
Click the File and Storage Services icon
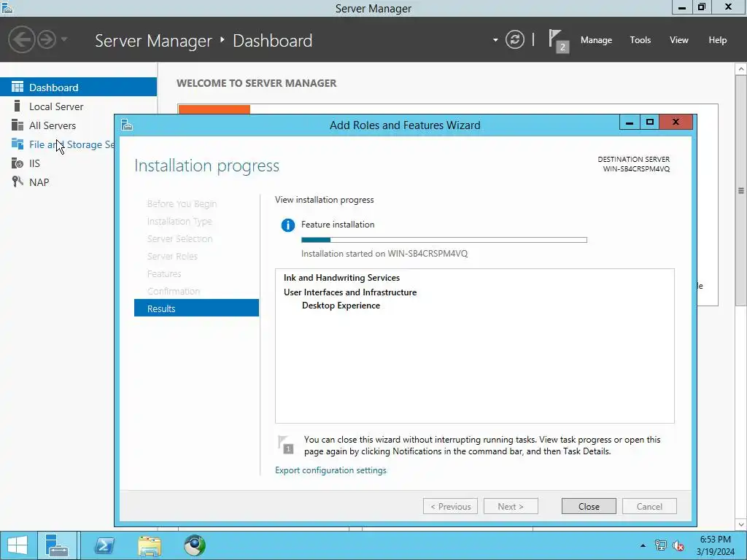click(18, 144)
